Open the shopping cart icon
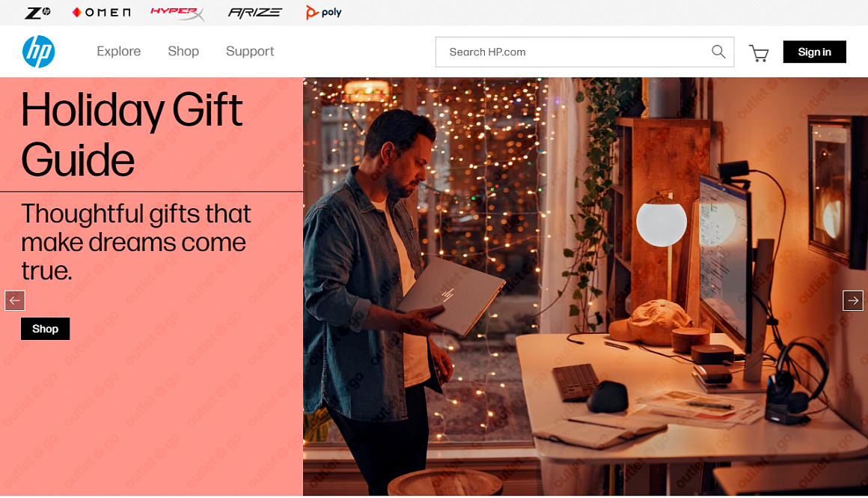Screen dimensions: 868x498 759,53
